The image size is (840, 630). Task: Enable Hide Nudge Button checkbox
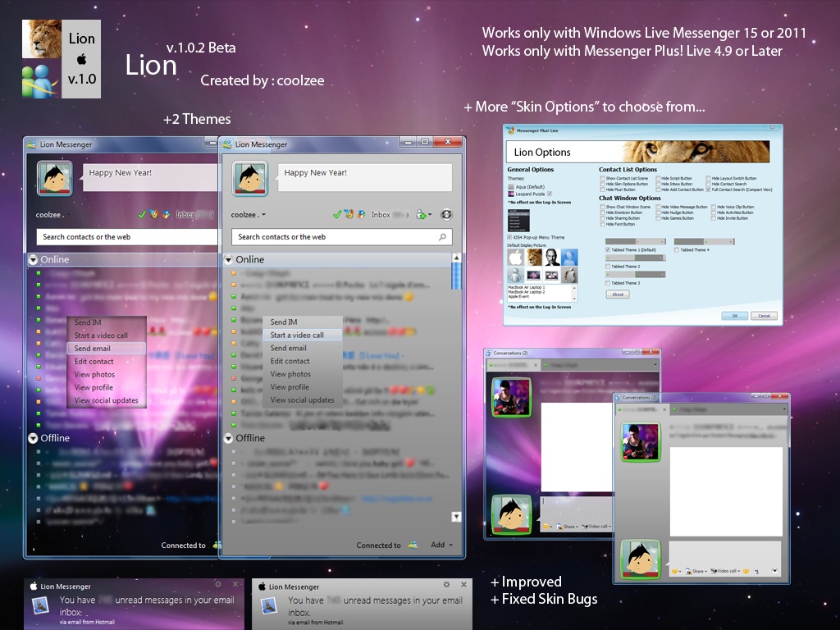click(x=658, y=212)
